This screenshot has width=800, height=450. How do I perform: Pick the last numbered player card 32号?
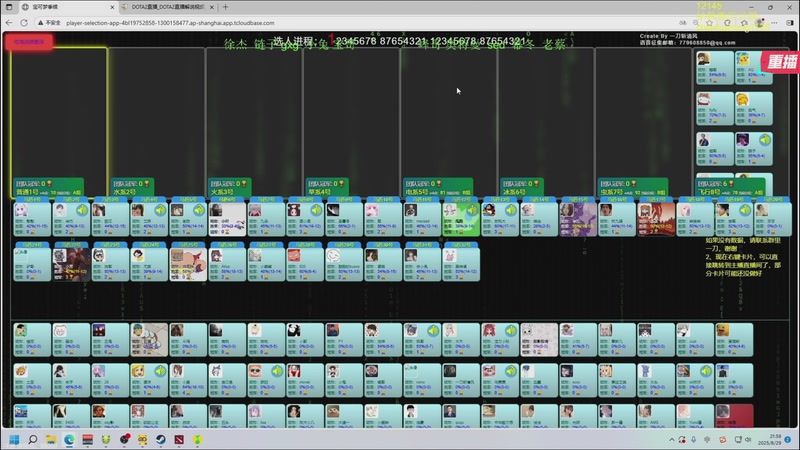[x=461, y=264]
